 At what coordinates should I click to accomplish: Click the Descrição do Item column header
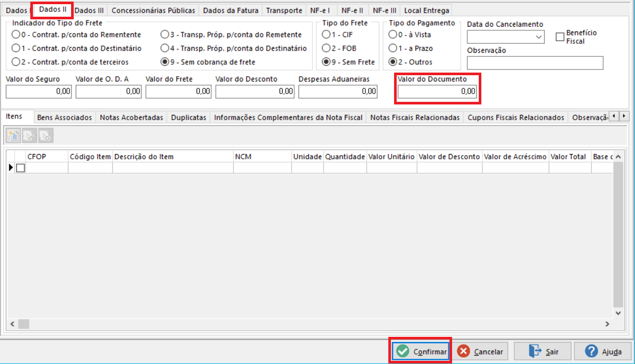coord(173,157)
